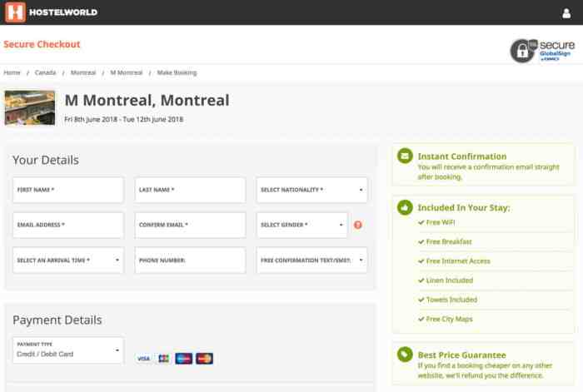Click the Hostelworld logo icon
The height and width of the screenshot is (392, 583).
(x=14, y=12)
